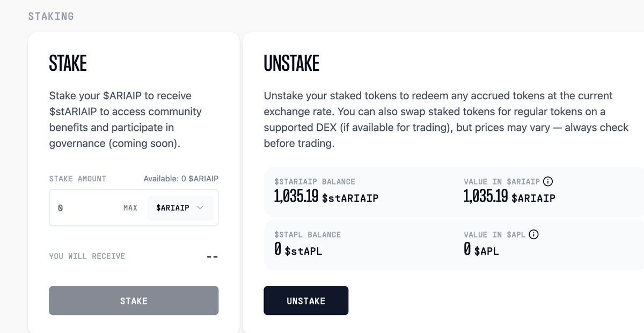Click the info icon beside VALUE IN $APL
The height and width of the screenshot is (333, 644).
click(x=533, y=234)
